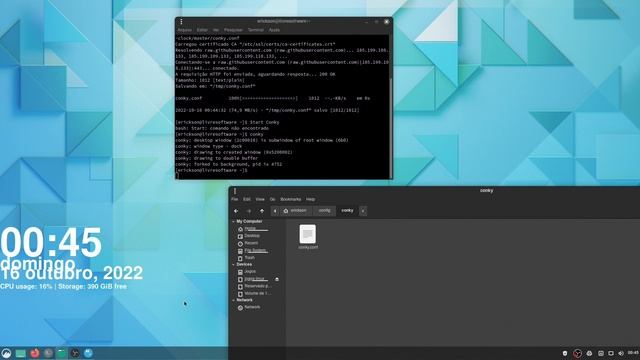The width and height of the screenshot is (640, 360).
Task: Collapse the My Computer sidebar section
Action: [x=233, y=222]
